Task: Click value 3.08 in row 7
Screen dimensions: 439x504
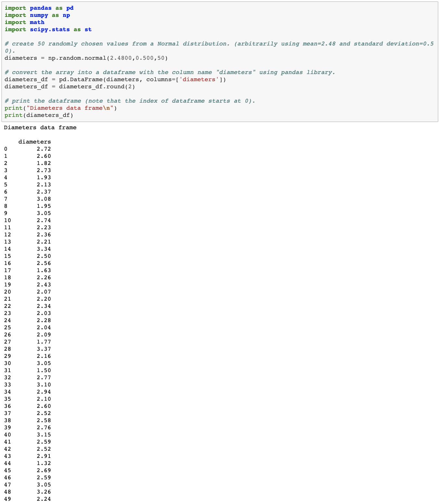Action: [x=44, y=199]
